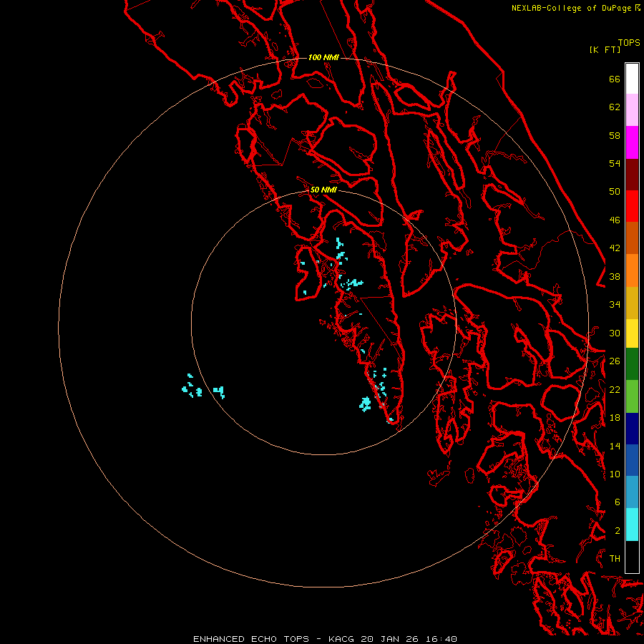644x644 pixels.
Task: Click the navy 18 K FT swatch
Action: click(632, 429)
